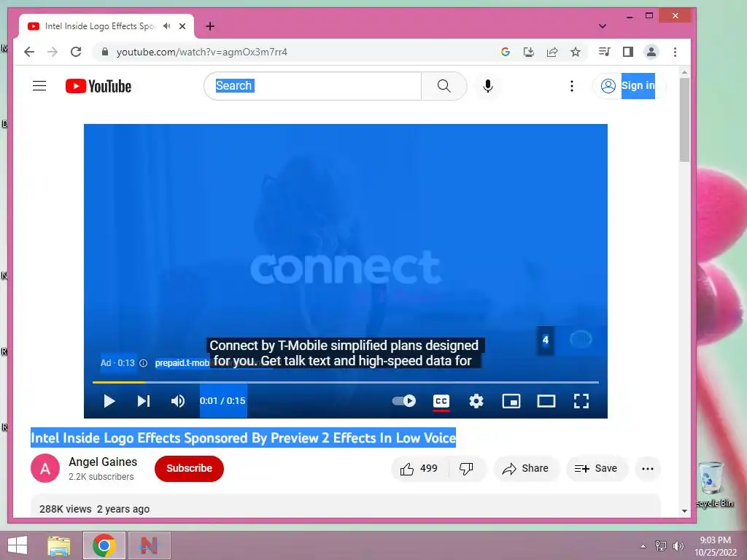Click '288K views 2 years ago' text
This screenshot has width=747, height=560.
point(94,509)
